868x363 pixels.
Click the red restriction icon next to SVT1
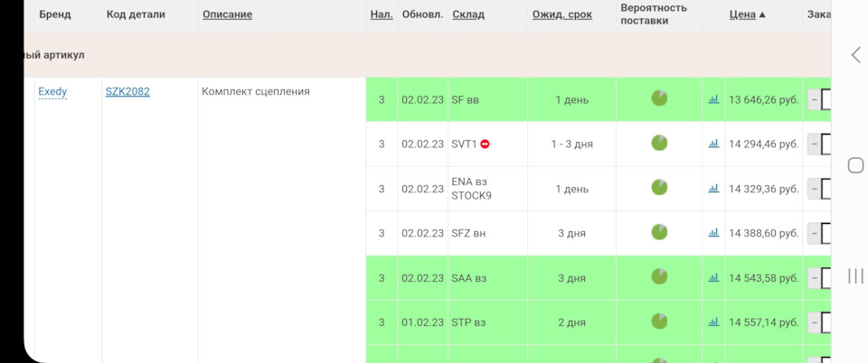pos(485,144)
